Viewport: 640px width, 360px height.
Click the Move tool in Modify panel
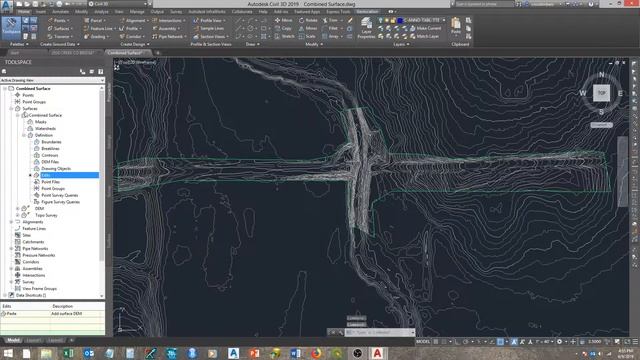(284, 20)
